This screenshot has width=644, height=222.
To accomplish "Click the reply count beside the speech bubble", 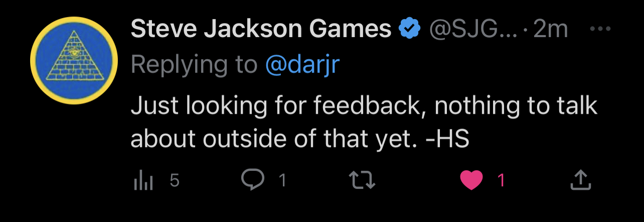I will pos(282,180).
